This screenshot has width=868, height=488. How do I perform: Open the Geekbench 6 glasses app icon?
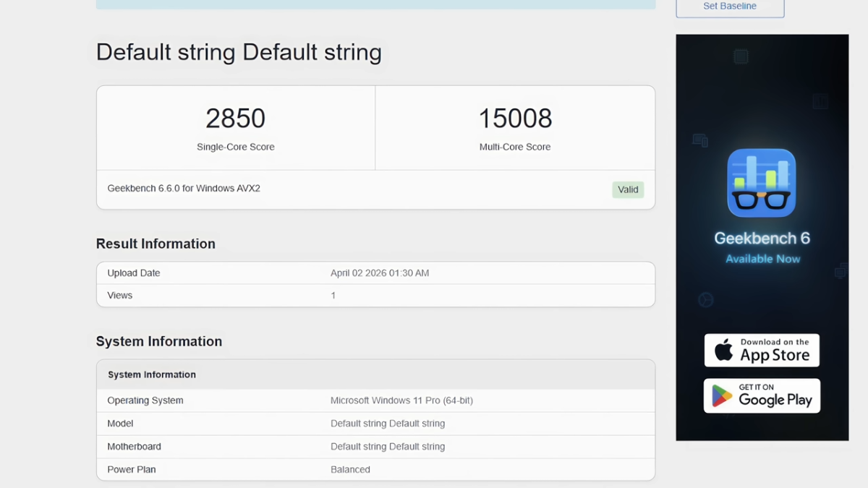click(x=762, y=183)
